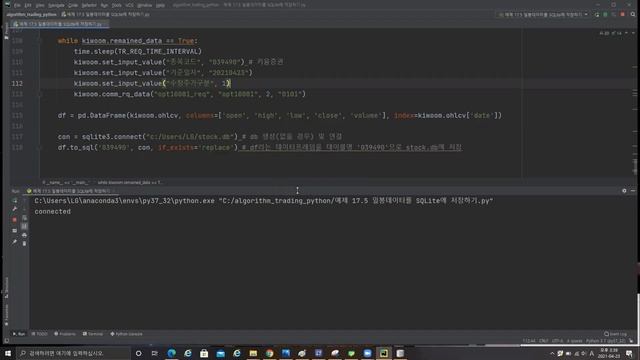Open Google Chrome from taskbar
640x360 pixels.
(x=269, y=353)
